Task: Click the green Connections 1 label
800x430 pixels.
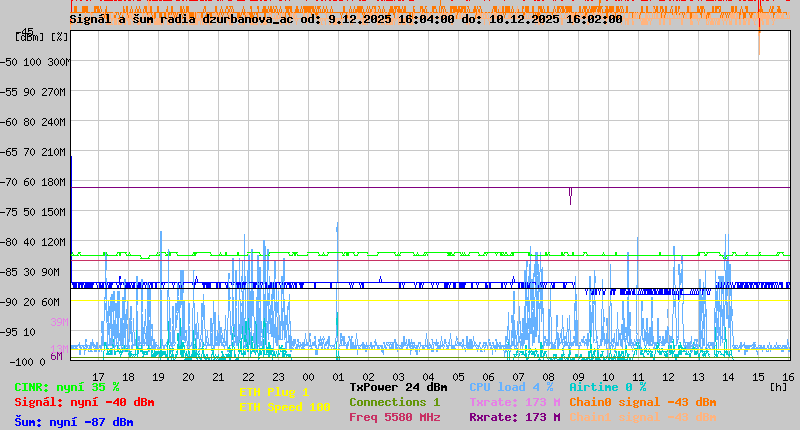Action: click(x=394, y=402)
